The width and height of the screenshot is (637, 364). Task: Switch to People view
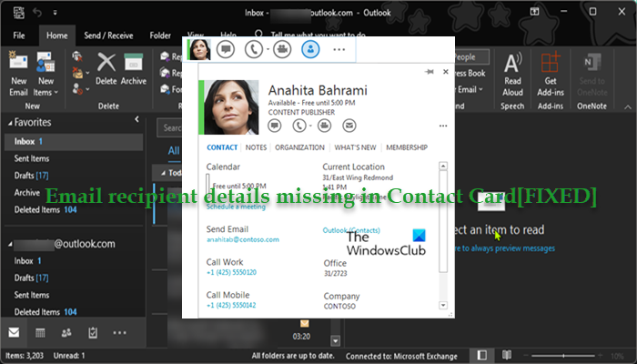point(66,333)
